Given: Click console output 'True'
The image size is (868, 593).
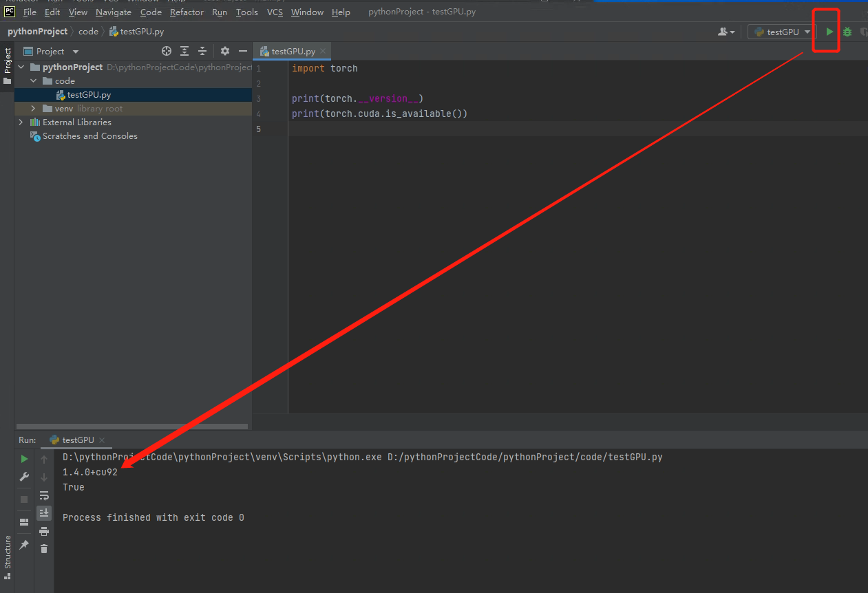Looking at the screenshot, I should pyautogui.click(x=74, y=487).
